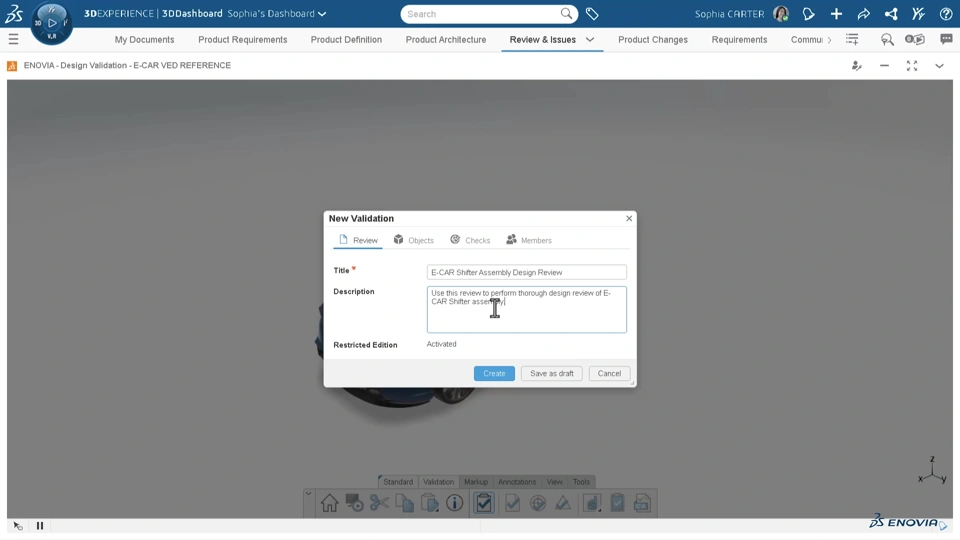Select the Tools action bar tab
Viewport: 960px width, 540px height.
581,482
